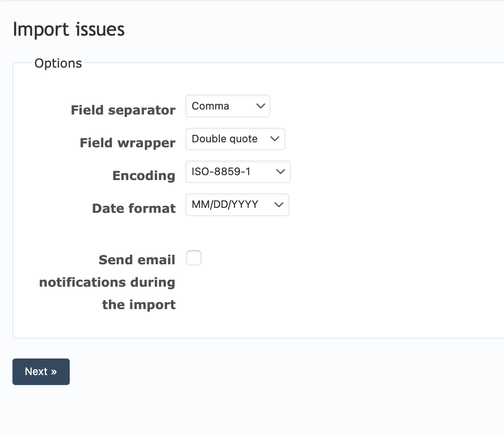
Task: Click the Encoding dropdown chevron
Action: [x=280, y=171]
